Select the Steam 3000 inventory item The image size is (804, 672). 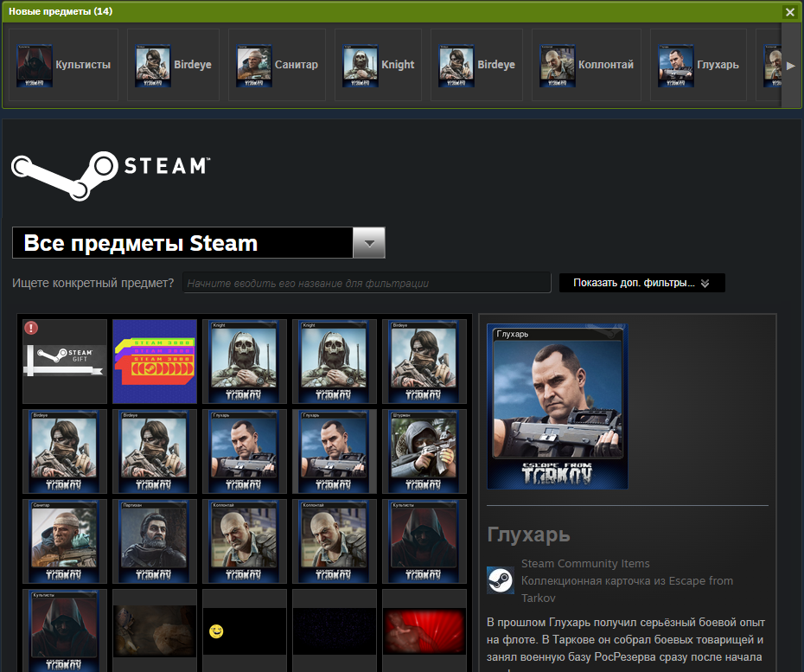[x=155, y=362]
